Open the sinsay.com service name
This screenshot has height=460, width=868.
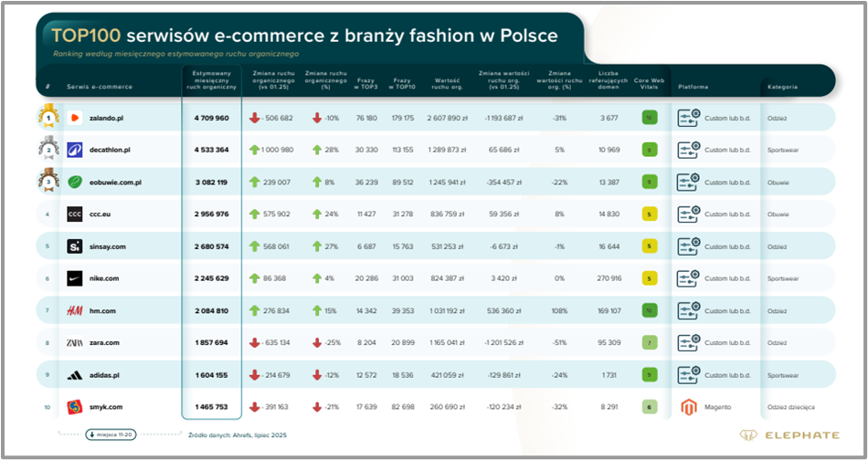point(108,246)
